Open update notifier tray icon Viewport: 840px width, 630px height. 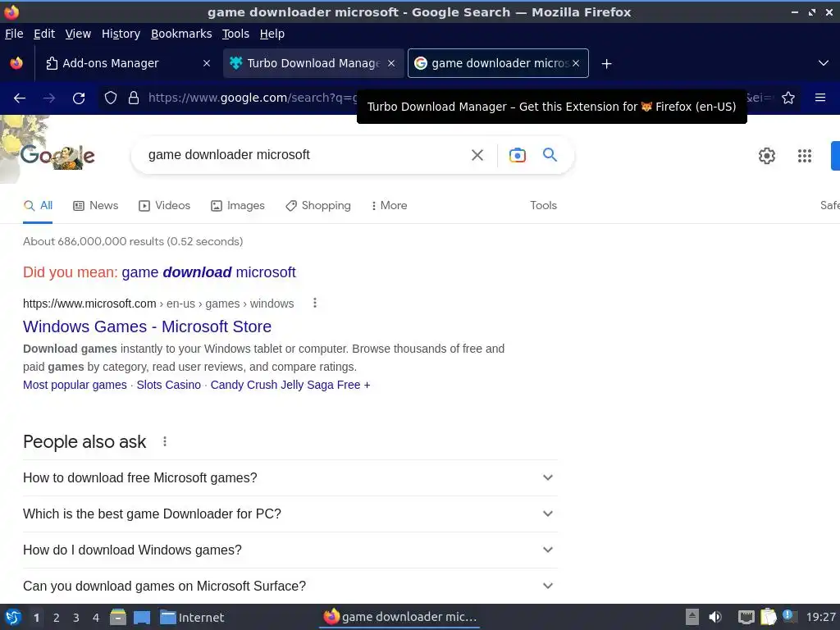788,615
